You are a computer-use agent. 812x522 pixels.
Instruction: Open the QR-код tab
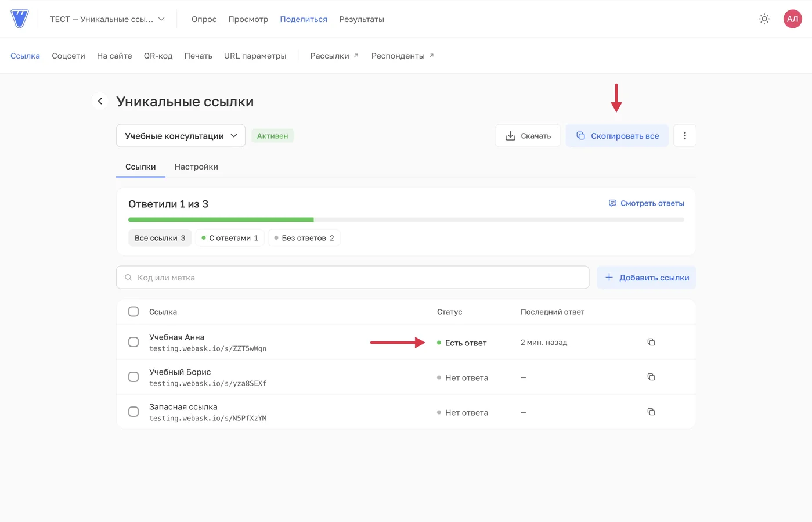pos(158,56)
